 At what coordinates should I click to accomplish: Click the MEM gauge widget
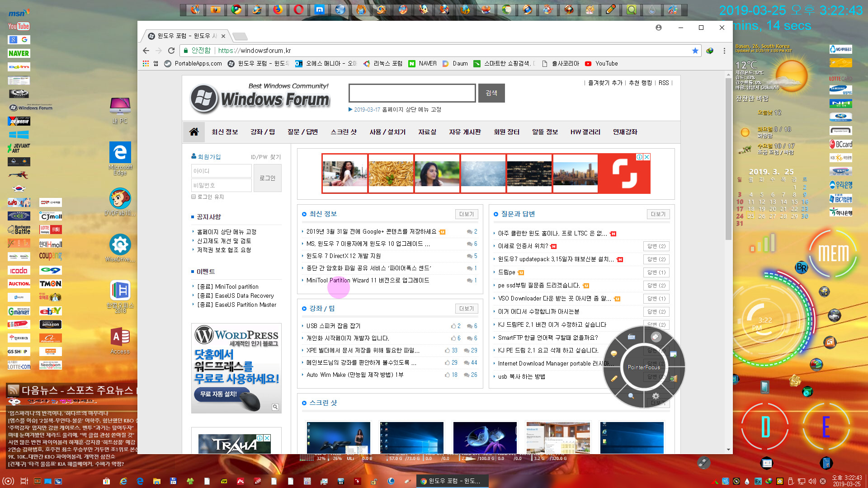(833, 253)
